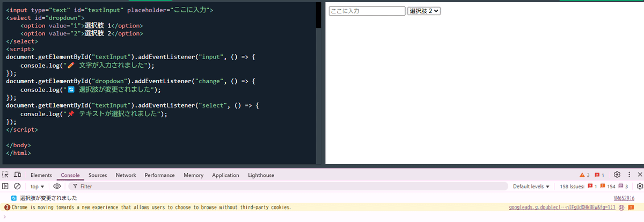The height and width of the screenshot is (222, 644).
Task: Show the console sidebar icon
Action: coord(5,187)
